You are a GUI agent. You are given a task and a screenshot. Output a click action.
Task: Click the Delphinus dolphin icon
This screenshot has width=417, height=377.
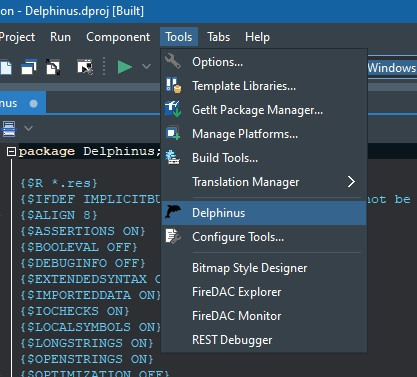(173, 212)
